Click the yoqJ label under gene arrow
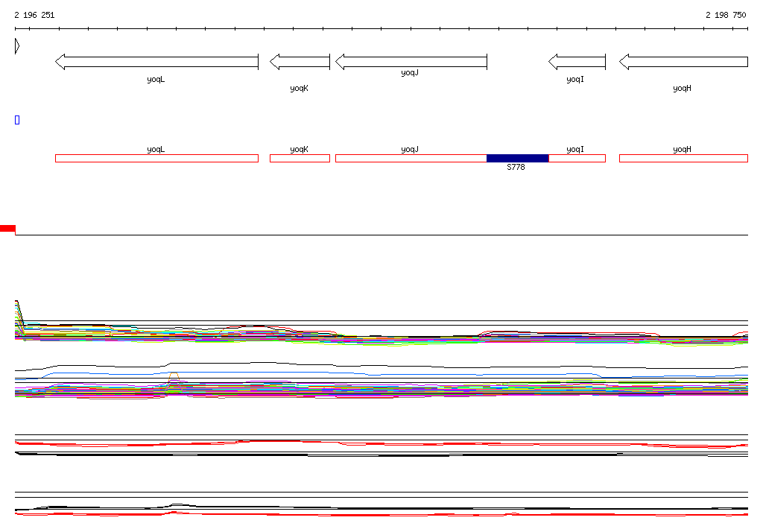 click(410, 72)
